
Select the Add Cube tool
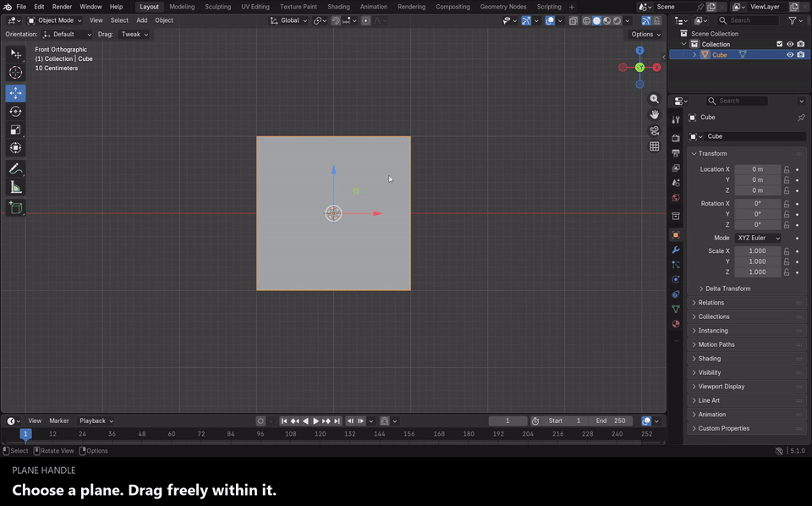[x=15, y=207]
